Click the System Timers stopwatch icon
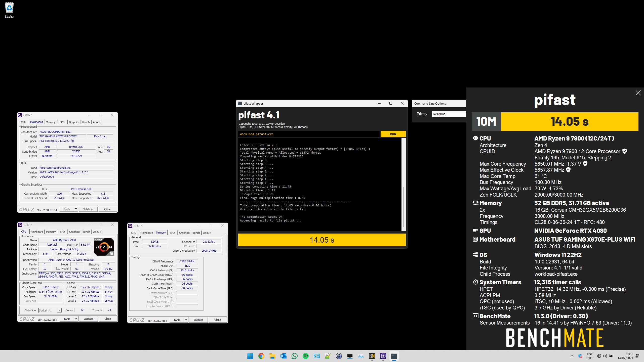This screenshot has height=362, width=644. point(475,282)
